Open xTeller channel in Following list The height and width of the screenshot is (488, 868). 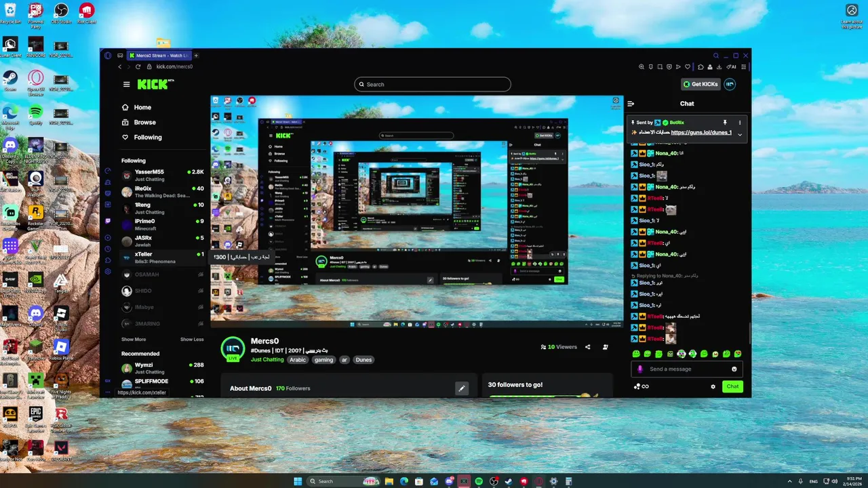(163, 258)
